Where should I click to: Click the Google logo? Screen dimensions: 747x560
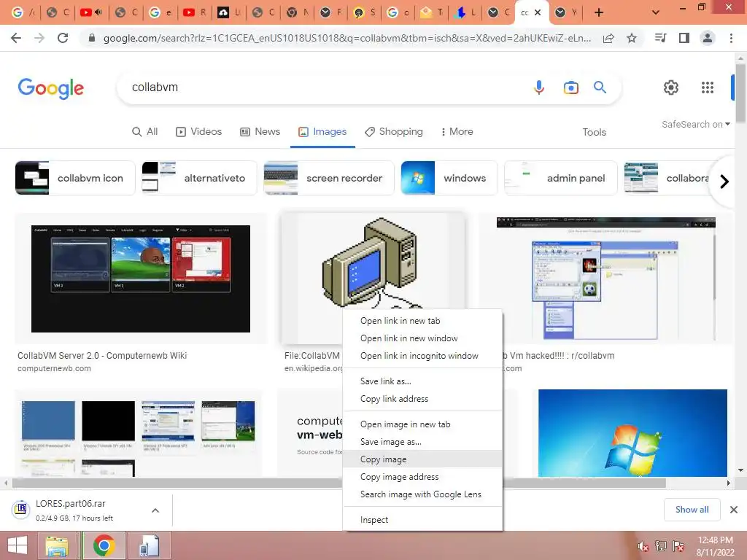(51, 88)
